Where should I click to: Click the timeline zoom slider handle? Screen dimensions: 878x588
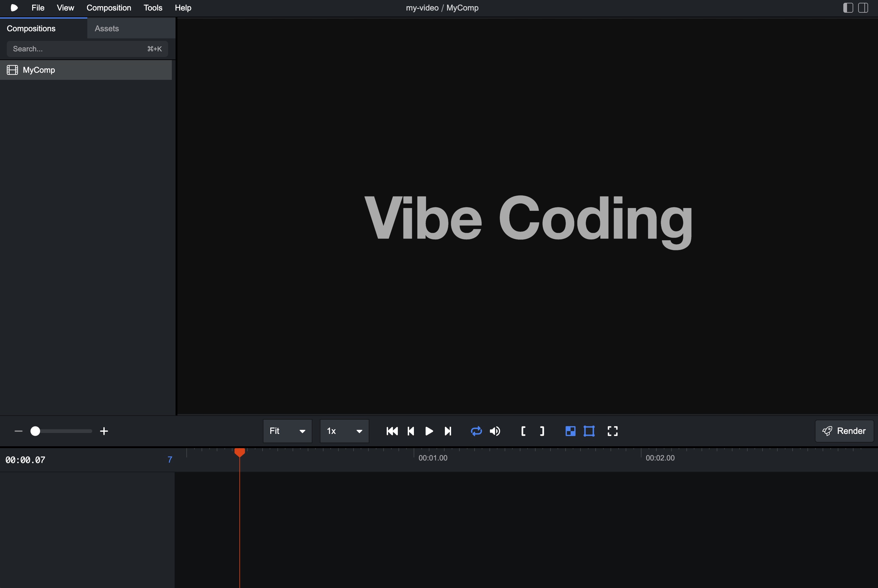click(x=35, y=431)
